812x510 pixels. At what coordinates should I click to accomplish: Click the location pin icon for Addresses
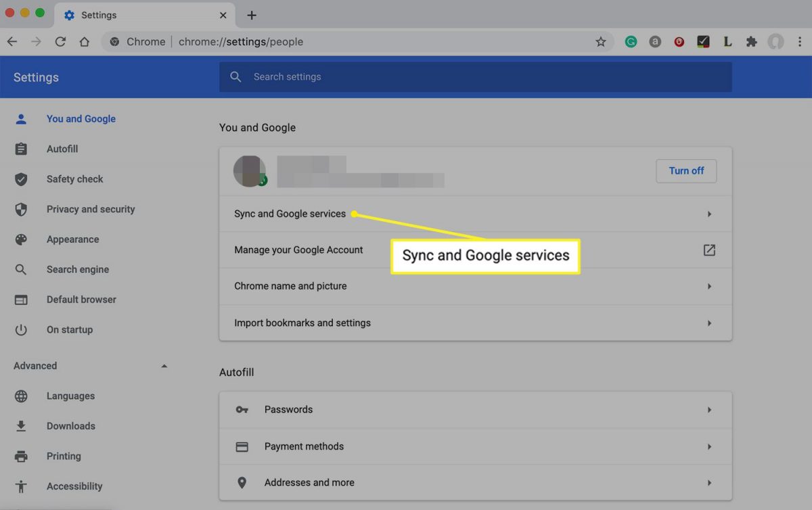pyautogui.click(x=242, y=482)
